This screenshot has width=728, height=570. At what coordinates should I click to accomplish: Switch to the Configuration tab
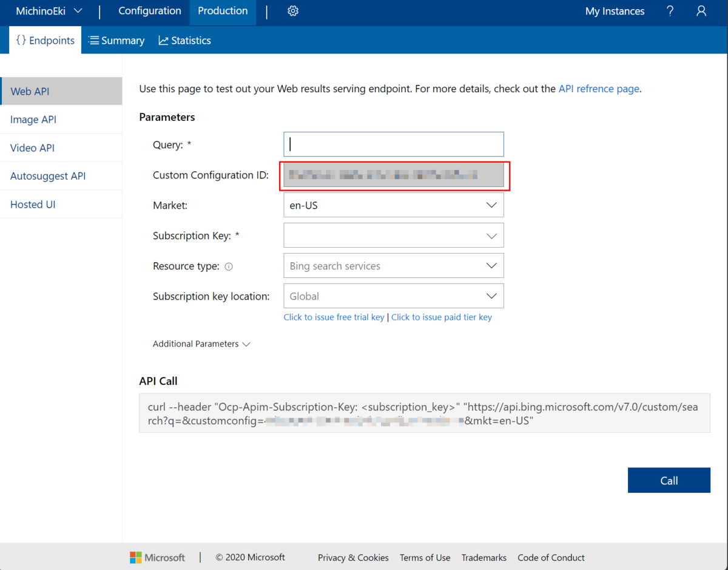[x=150, y=11]
